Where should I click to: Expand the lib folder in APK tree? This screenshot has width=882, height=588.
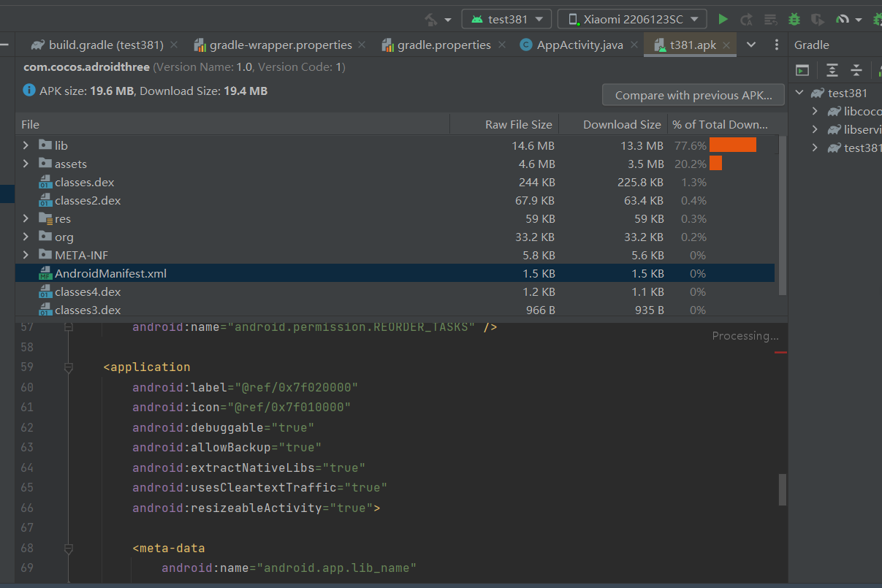26,146
